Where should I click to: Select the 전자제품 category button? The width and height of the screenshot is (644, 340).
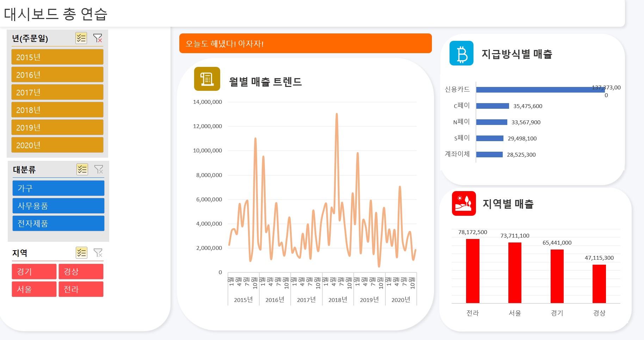point(58,223)
